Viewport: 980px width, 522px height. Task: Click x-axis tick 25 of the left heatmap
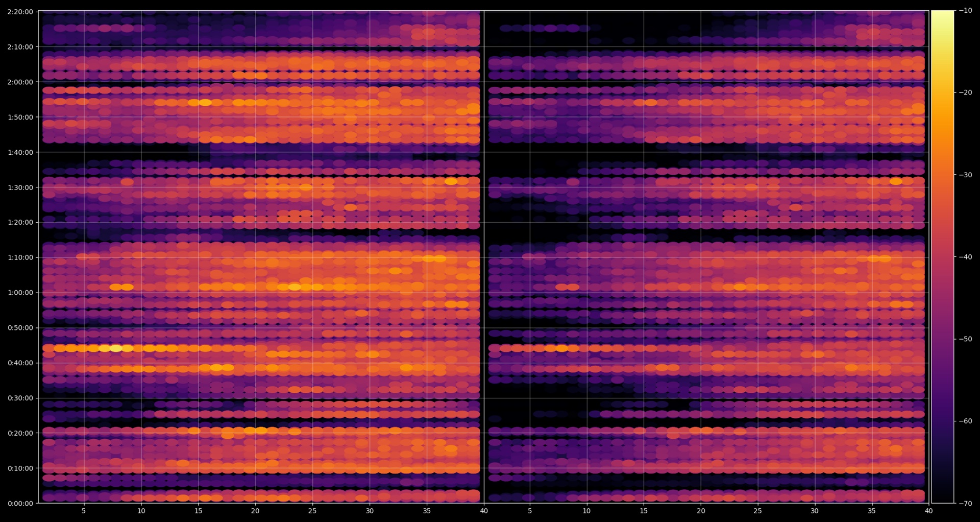312,511
